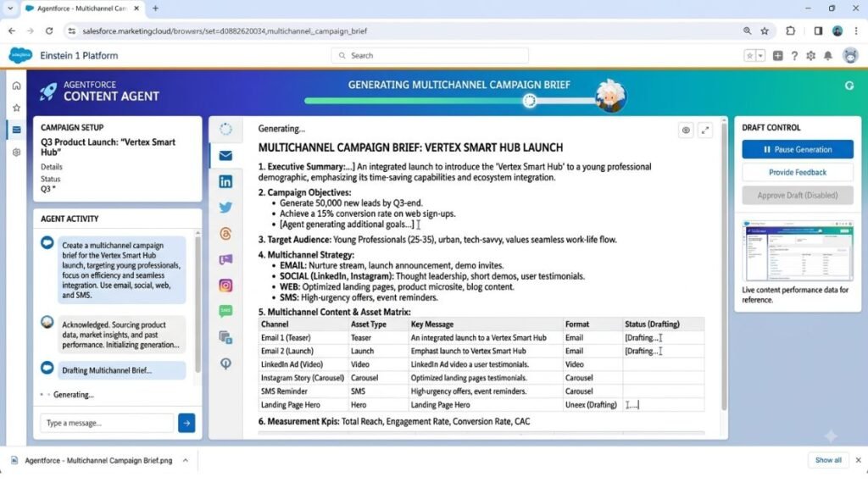Click the Agent Activity scrollbar
This screenshot has width=868, height=488.
(198, 303)
